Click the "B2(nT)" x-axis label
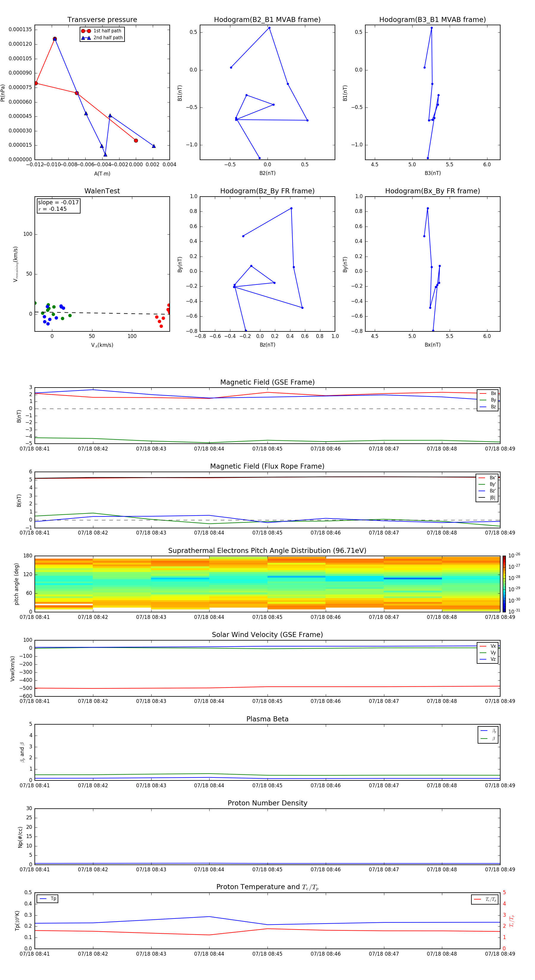The width and height of the screenshot is (535, 980). click(x=267, y=173)
